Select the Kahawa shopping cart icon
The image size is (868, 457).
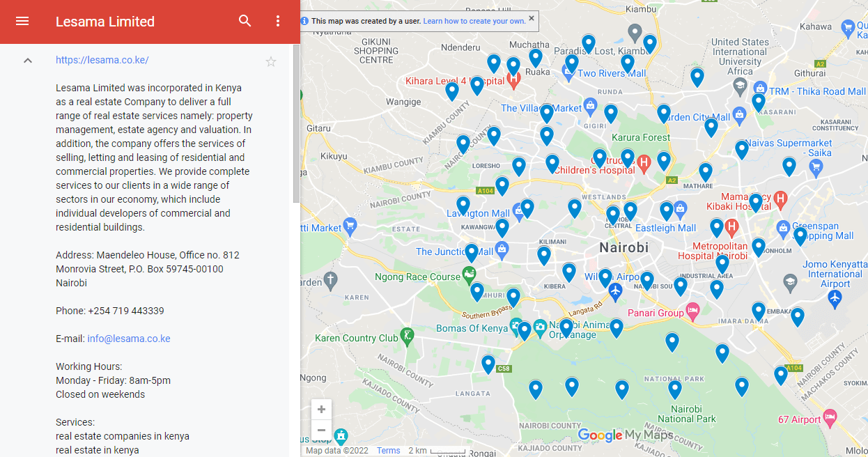pos(848,28)
